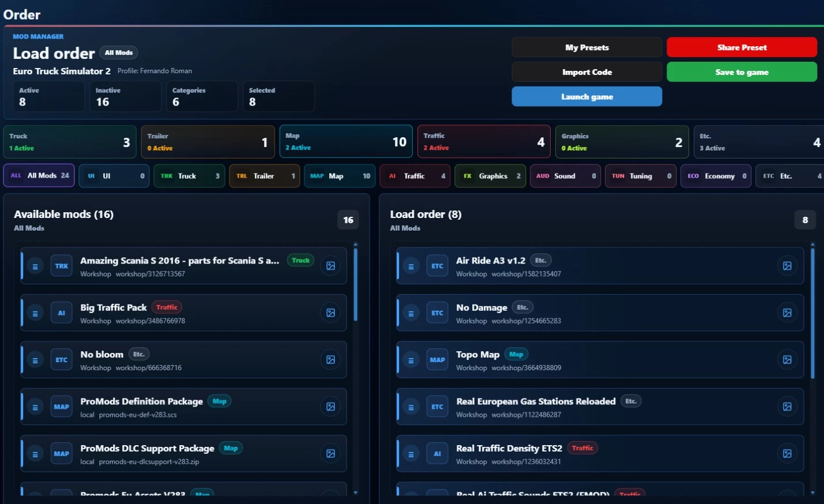Viewport: 824px width, 504px height.
Task: Click the Share Preset button
Action: 742,47
